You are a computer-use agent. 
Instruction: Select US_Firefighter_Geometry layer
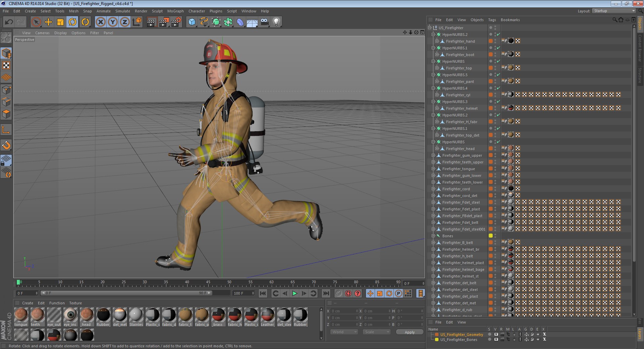tap(462, 335)
